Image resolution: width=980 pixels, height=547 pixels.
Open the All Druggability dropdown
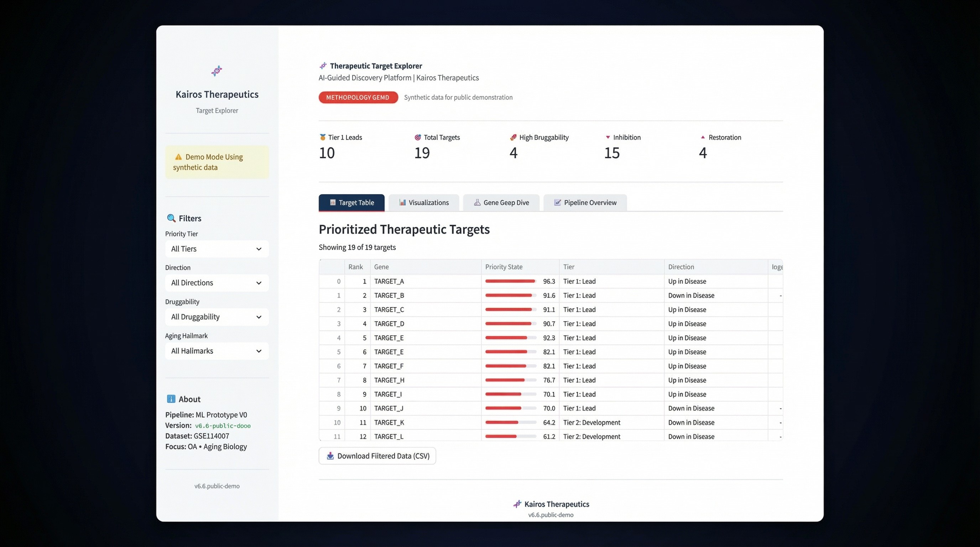click(x=217, y=317)
